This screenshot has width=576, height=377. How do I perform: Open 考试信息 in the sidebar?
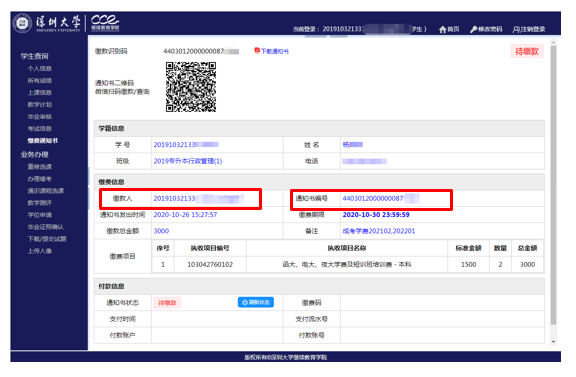[39, 129]
